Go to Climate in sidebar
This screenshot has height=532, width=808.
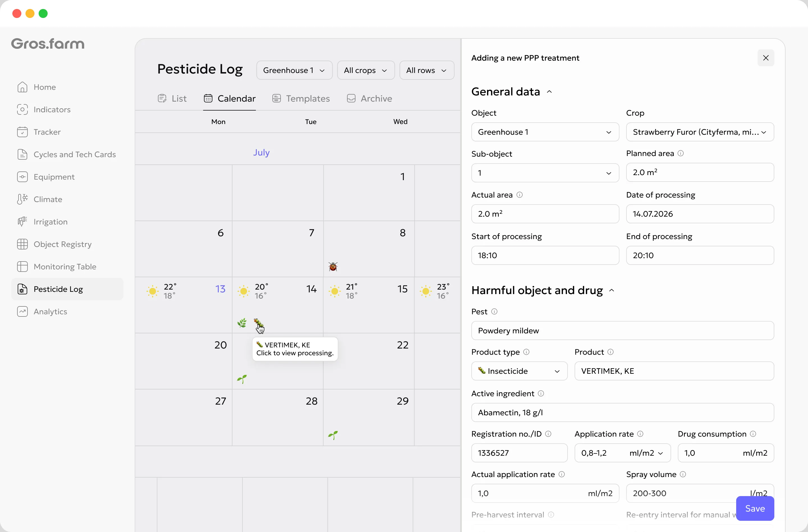[39, 199]
